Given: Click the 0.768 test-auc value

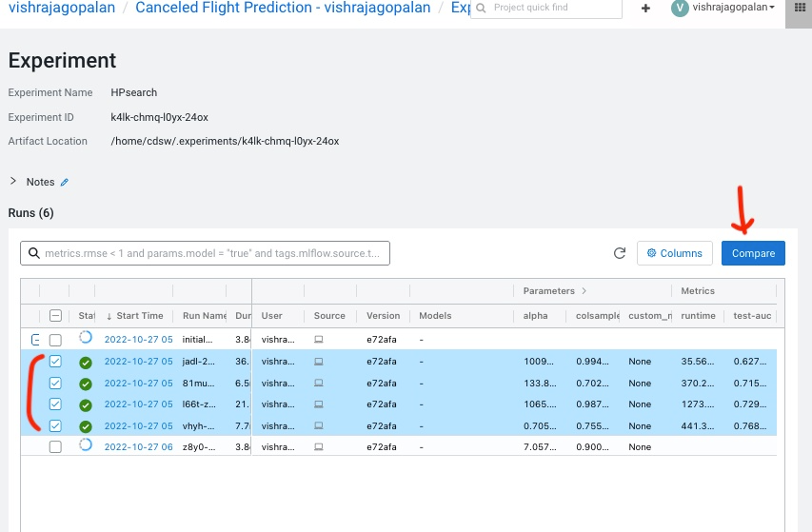Looking at the screenshot, I should tap(750, 426).
